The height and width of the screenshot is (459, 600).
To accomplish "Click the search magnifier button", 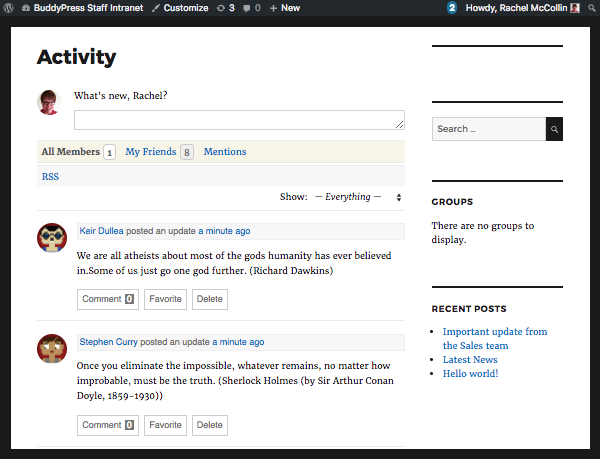I will [x=554, y=129].
